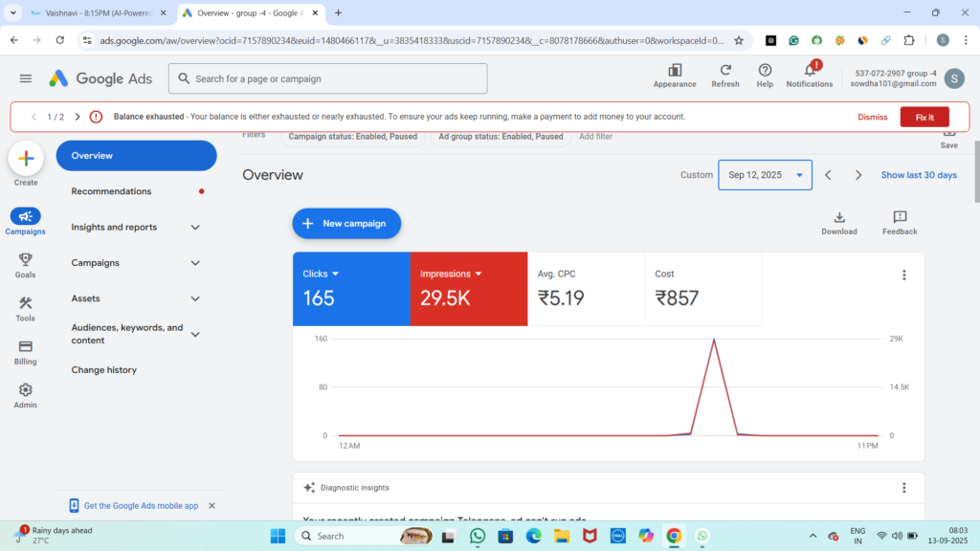The image size is (980, 551).
Task: Start a New campaign
Action: point(346,223)
